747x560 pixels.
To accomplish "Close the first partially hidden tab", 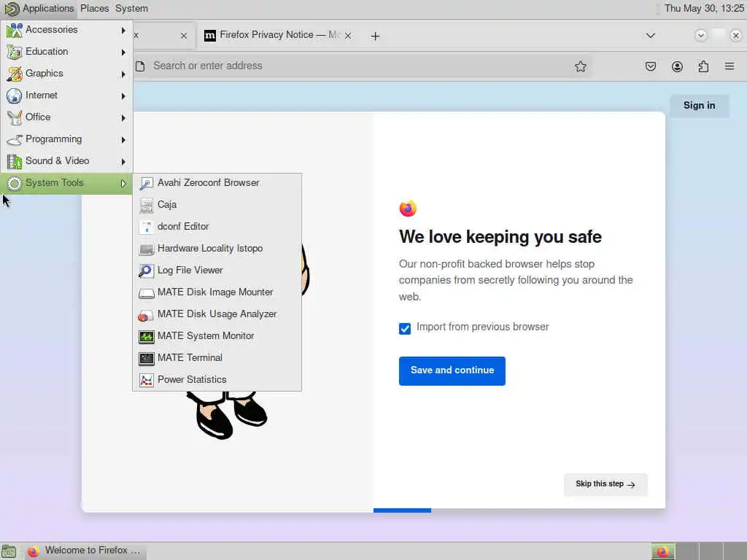I will pyautogui.click(x=183, y=36).
